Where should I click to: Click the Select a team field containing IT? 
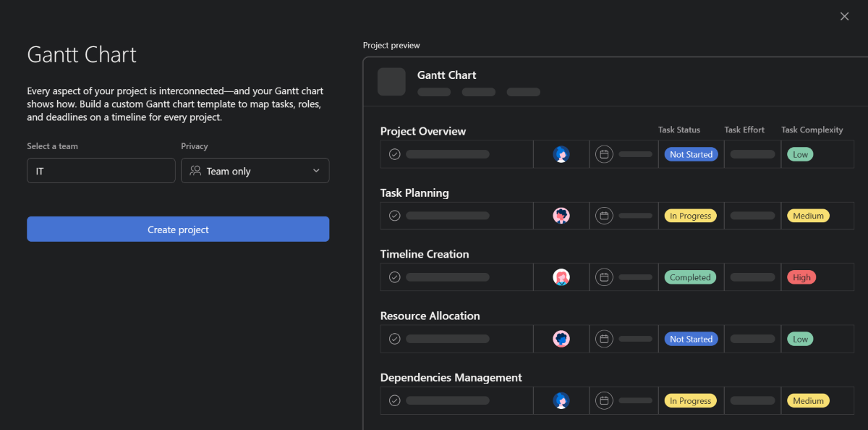coord(101,171)
